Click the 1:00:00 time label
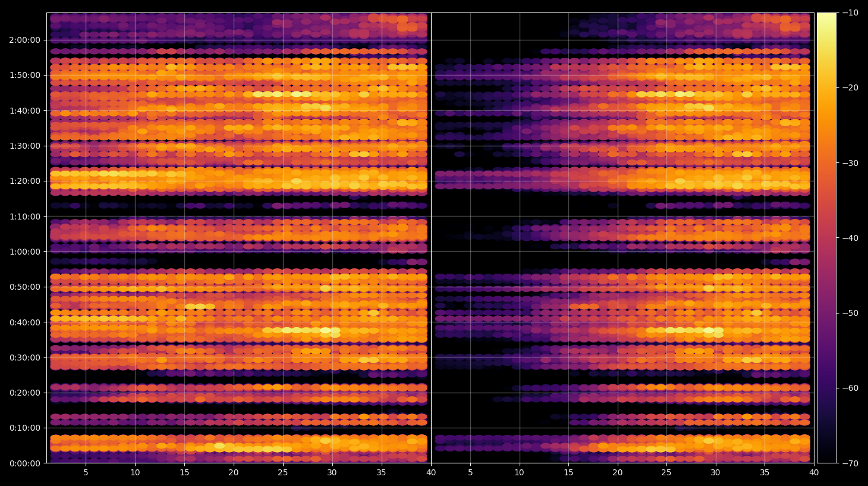This screenshot has height=486, width=868. click(25, 252)
